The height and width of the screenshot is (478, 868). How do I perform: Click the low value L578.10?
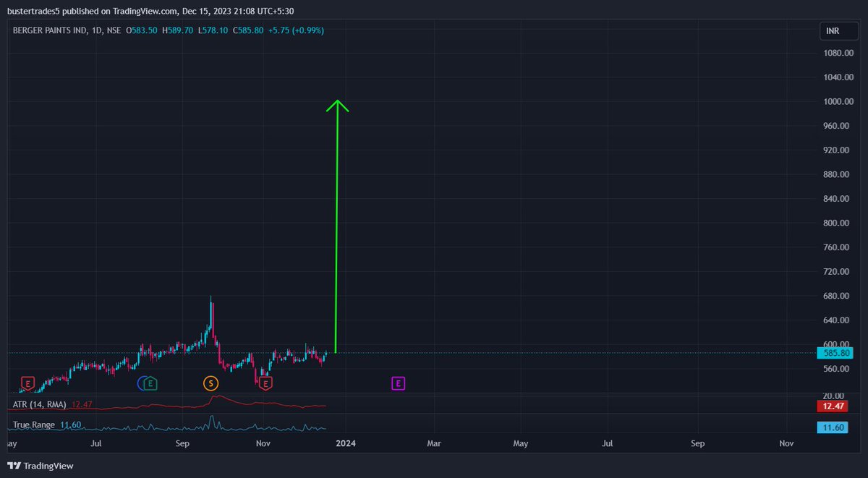click(x=214, y=30)
